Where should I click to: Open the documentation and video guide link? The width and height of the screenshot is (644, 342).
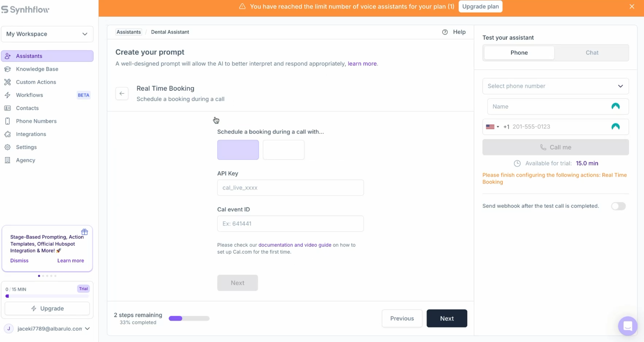coord(294,245)
